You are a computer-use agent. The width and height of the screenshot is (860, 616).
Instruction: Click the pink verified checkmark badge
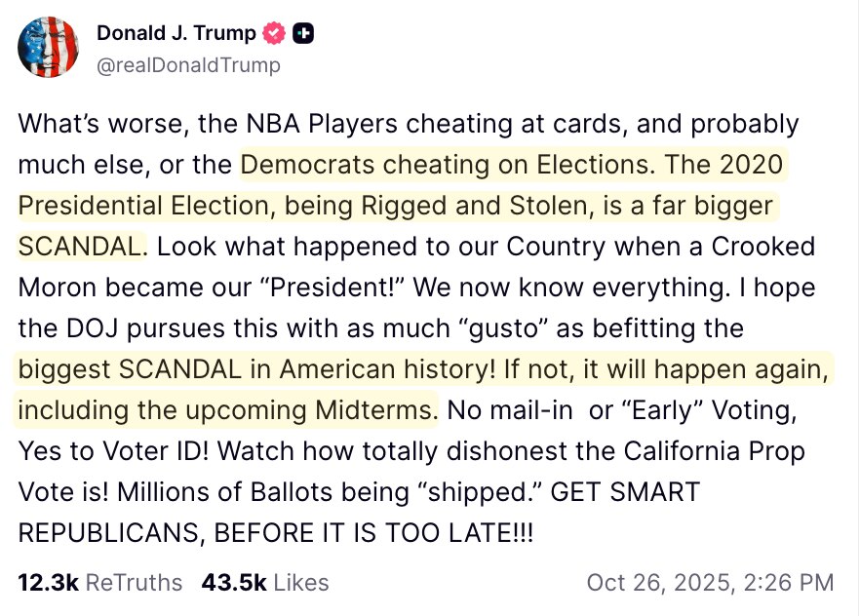point(272,32)
